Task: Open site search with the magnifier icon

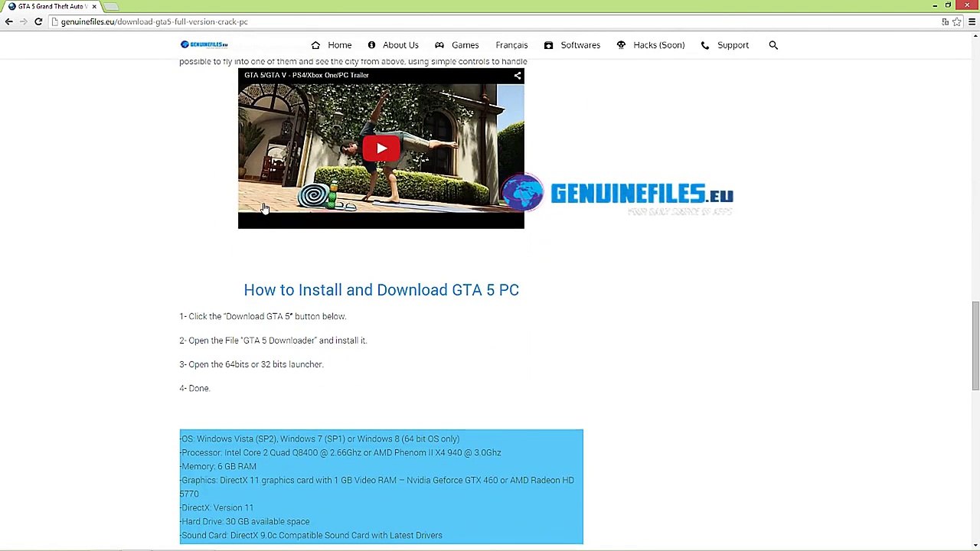Action: click(x=773, y=45)
